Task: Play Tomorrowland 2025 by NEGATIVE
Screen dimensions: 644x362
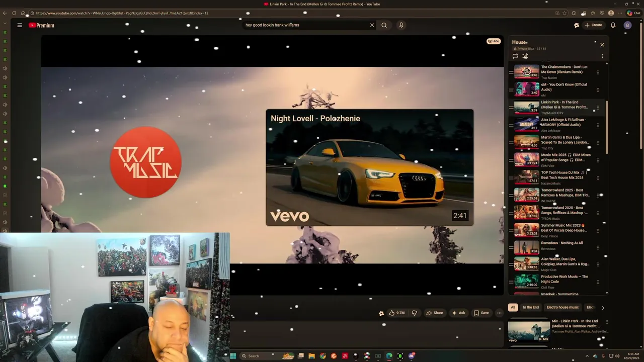Action: (x=526, y=195)
